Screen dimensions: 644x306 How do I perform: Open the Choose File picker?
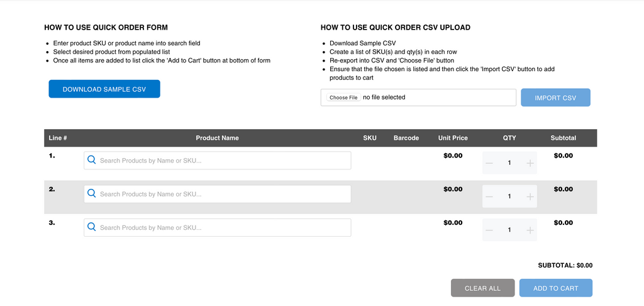click(x=344, y=98)
